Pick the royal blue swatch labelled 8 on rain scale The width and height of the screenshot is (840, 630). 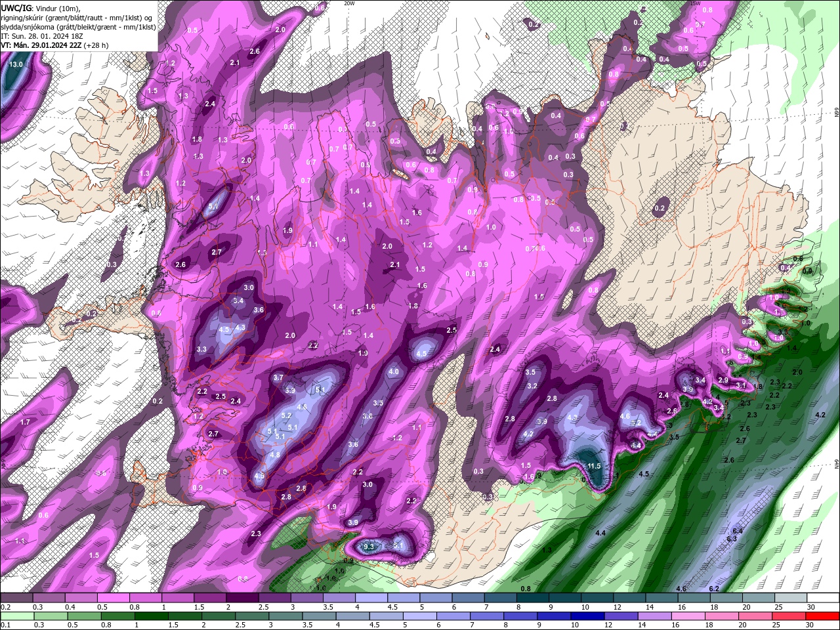coord(520,616)
